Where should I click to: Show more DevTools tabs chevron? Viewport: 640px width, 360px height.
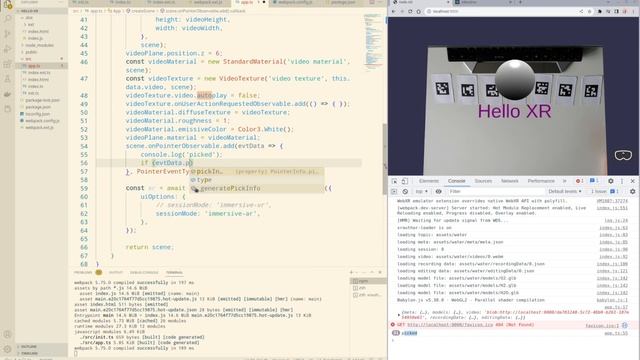coord(564,181)
